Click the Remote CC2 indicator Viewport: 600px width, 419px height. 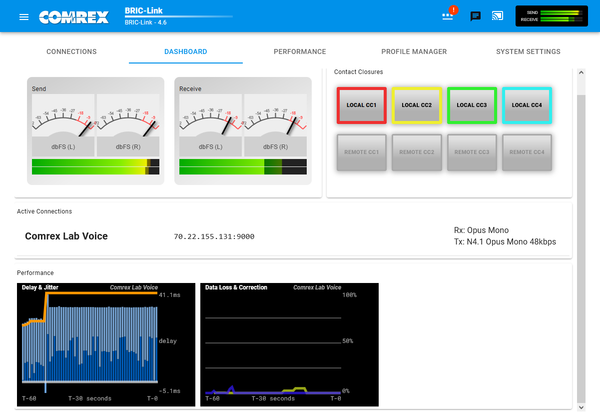coord(417,152)
